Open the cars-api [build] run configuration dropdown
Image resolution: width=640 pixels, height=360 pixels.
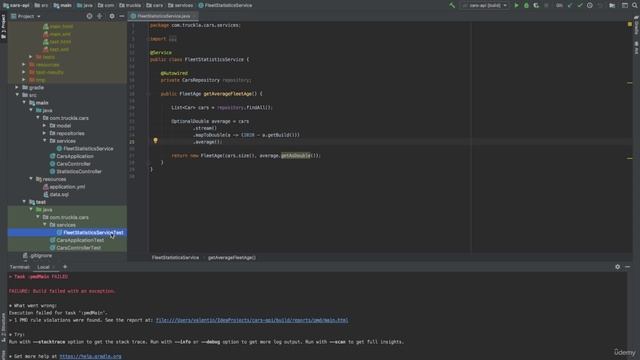click(x=485, y=5)
